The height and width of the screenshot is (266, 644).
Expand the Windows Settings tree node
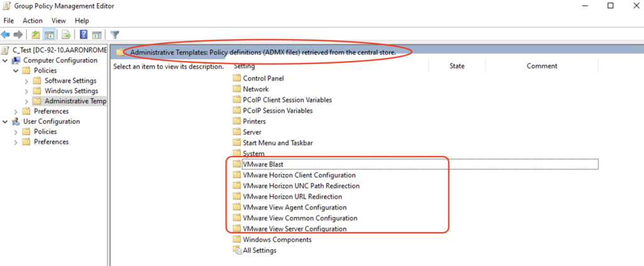point(26,91)
